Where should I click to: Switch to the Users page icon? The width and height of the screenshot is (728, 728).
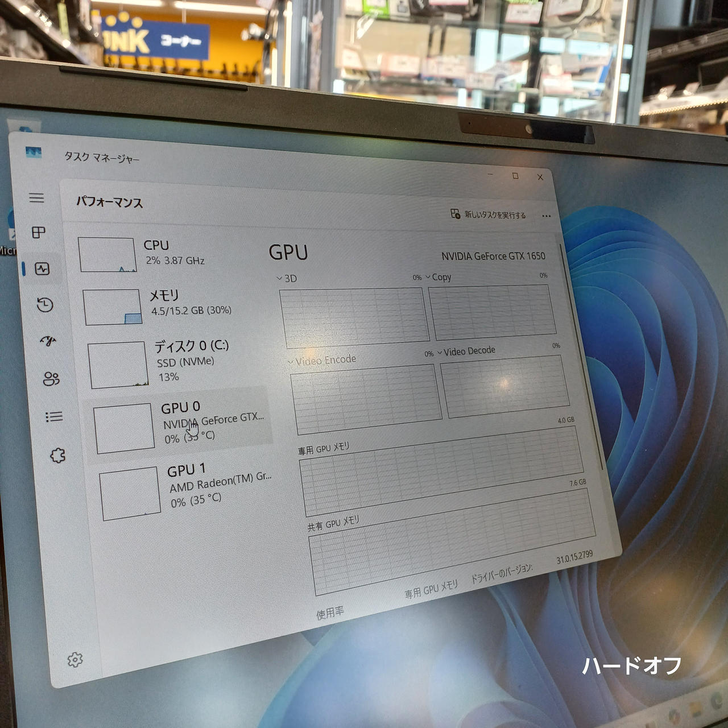coord(51,379)
